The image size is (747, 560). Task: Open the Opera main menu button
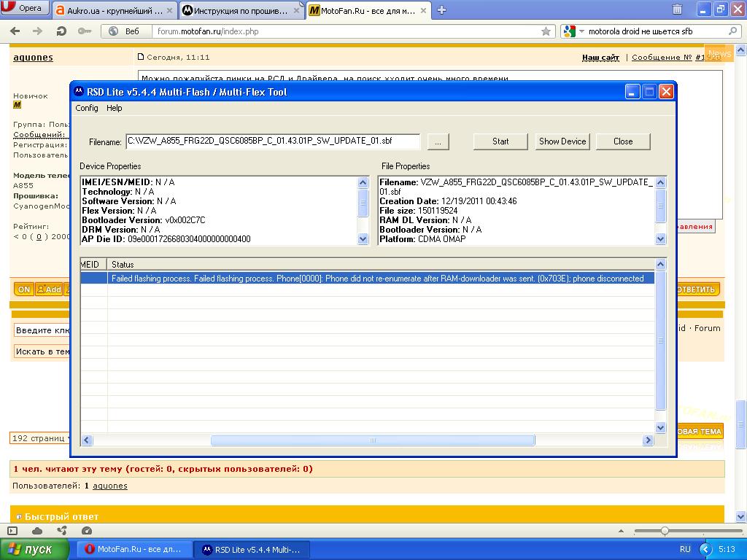tap(25, 8)
